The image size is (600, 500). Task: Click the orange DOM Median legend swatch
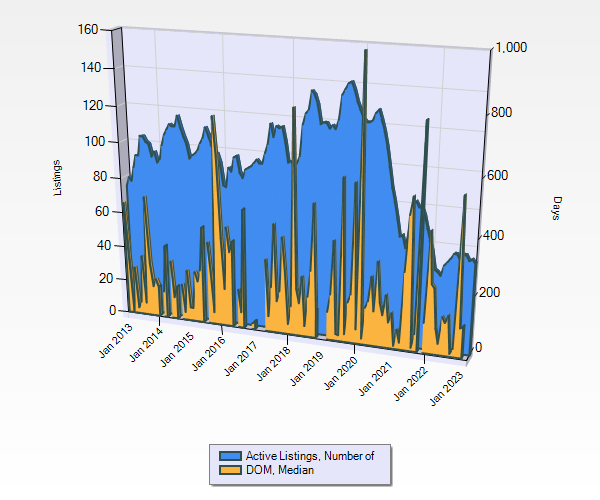(229, 470)
